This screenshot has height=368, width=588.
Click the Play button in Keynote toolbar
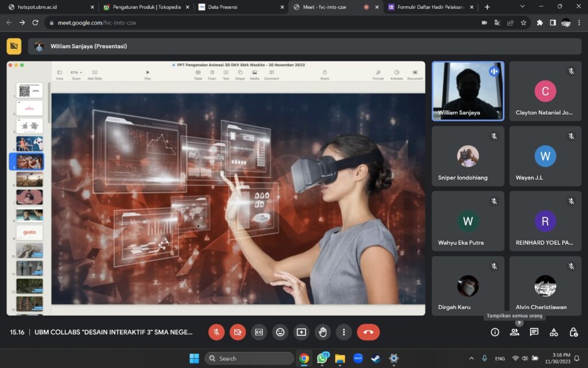pyautogui.click(x=148, y=74)
